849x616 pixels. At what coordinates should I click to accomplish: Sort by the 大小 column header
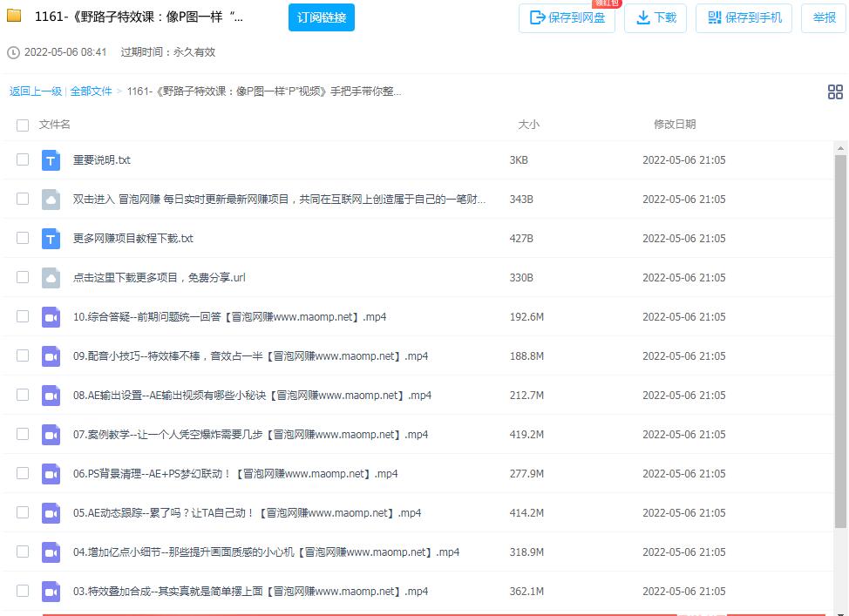coord(528,125)
